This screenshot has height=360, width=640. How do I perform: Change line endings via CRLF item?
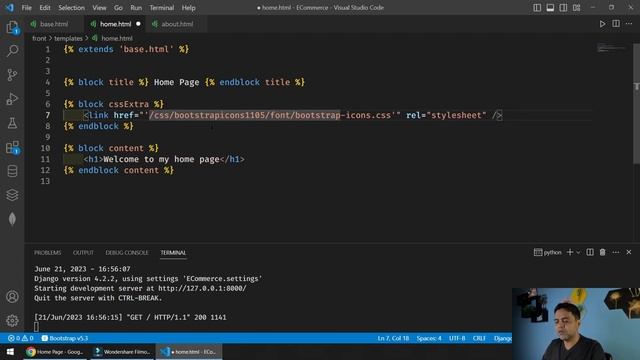point(479,338)
